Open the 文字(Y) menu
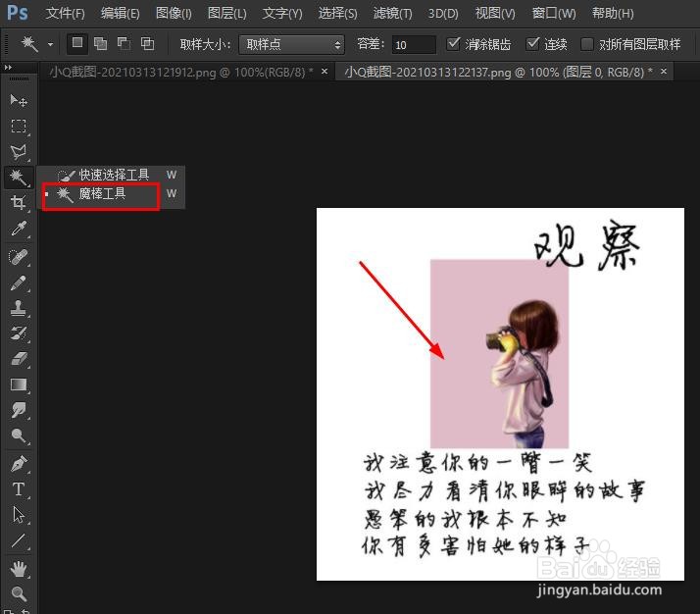This screenshot has width=700, height=614. [x=282, y=13]
